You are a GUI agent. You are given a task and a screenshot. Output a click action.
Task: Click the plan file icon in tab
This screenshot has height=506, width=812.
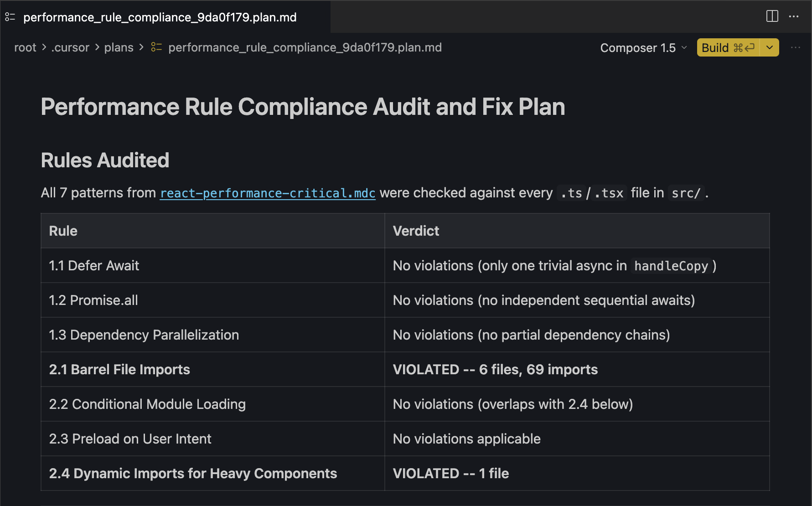pyautogui.click(x=10, y=17)
